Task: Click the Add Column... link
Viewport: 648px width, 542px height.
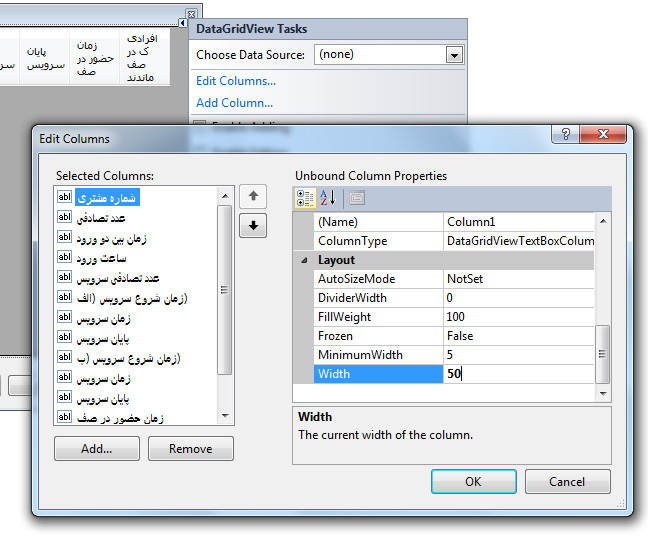Action: pyautogui.click(x=234, y=102)
